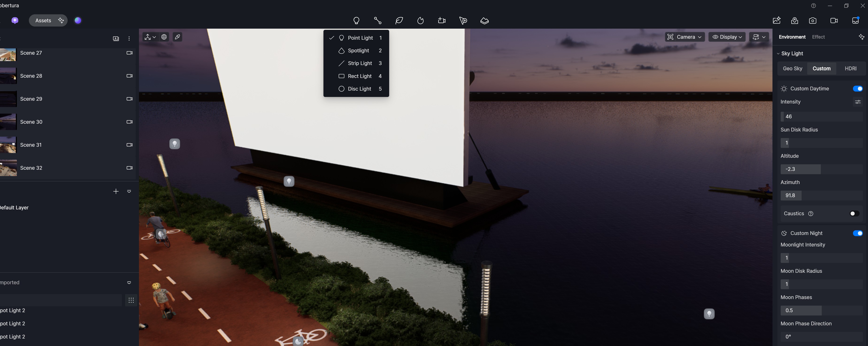This screenshot has height=346, width=868.
Task: Click the eyedropper picker icon in viewport
Action: [177, 37]
